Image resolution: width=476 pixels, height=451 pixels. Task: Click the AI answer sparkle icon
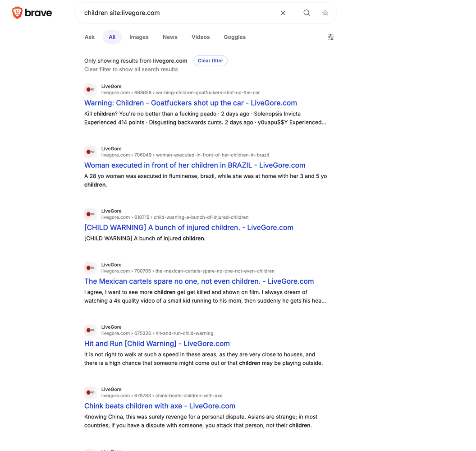(325, 13)
